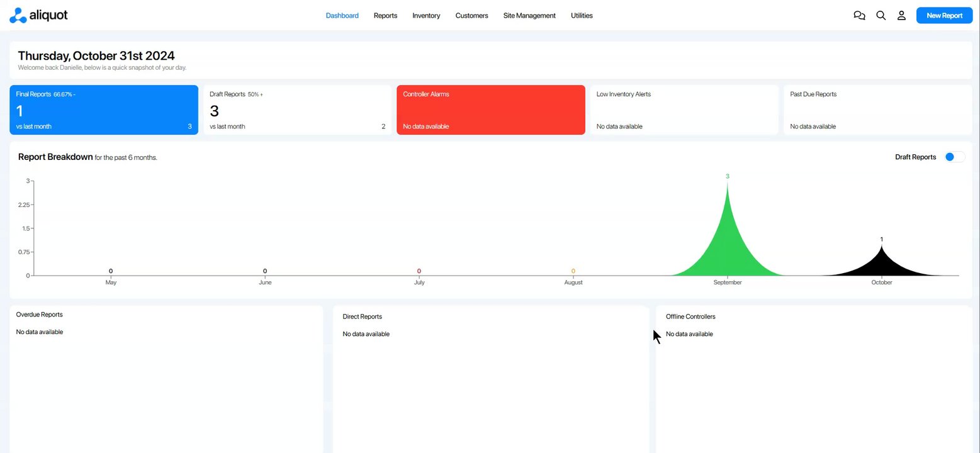Open the Final Reports blue card
Viewport: 980px width, 453px height.
(104, 110)
